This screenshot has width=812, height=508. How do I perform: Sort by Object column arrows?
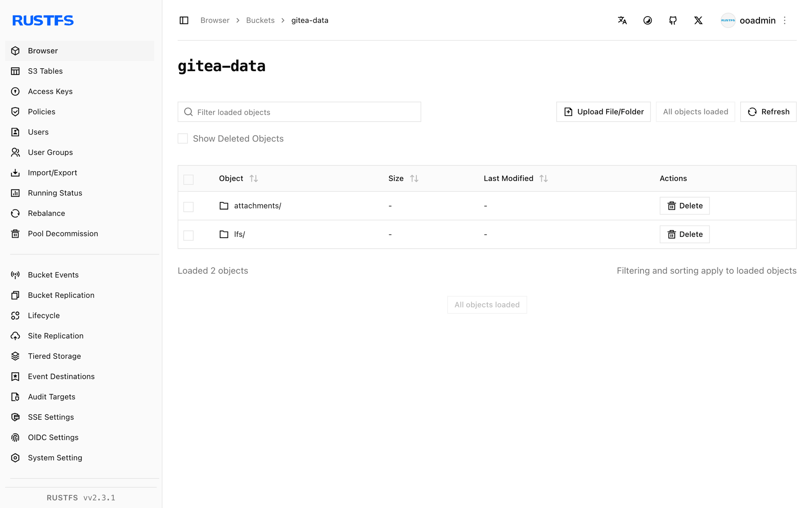254,178
